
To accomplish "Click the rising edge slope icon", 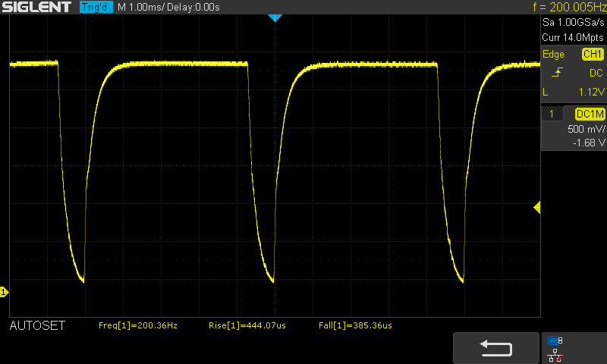I will point(557,72).
